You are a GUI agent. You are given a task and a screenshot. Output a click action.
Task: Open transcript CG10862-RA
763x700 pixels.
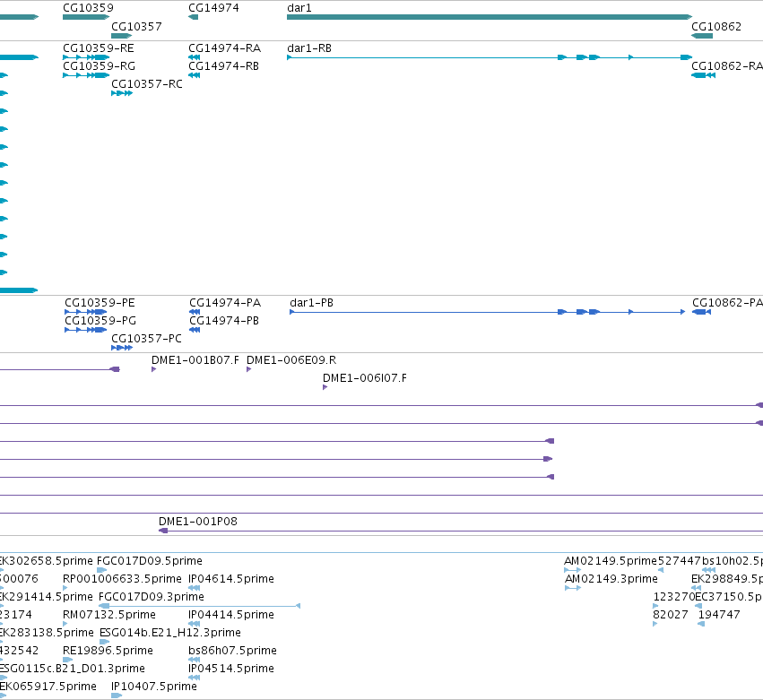pos(727,66)
